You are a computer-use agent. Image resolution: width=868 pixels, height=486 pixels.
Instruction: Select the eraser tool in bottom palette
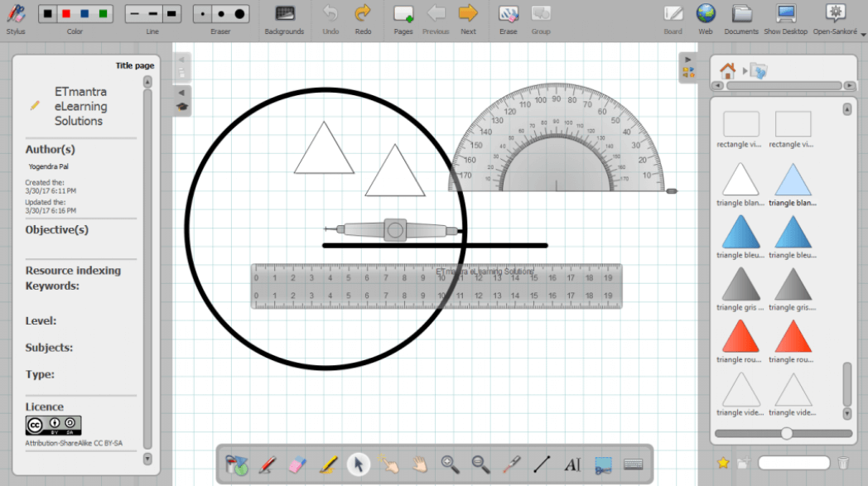[297, 464]
